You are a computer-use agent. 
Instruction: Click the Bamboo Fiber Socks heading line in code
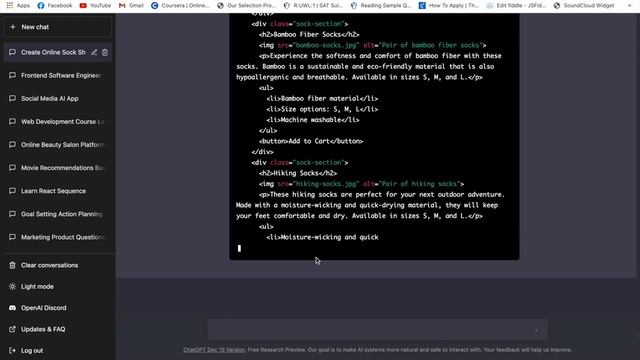(x=309, y=34)
